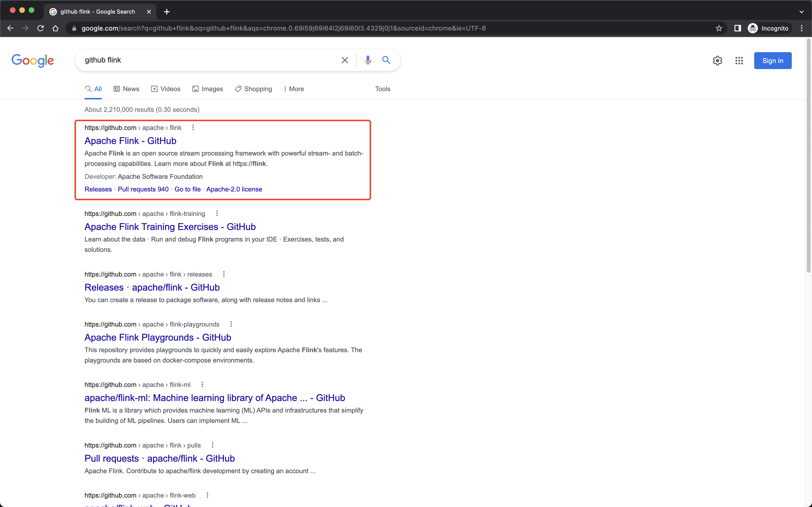Open Apache Flink Playgrounds - GitHub result
The image size is (812, 507).
click(158, 337)
